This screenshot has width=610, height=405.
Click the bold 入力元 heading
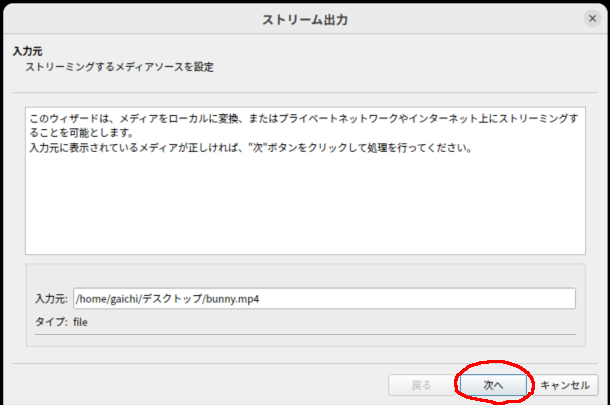click(x=27, y=51)
